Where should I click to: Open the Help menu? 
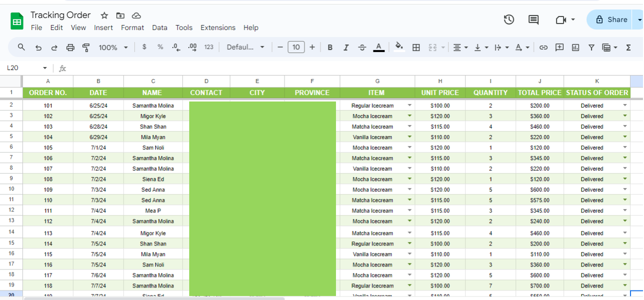251,27
